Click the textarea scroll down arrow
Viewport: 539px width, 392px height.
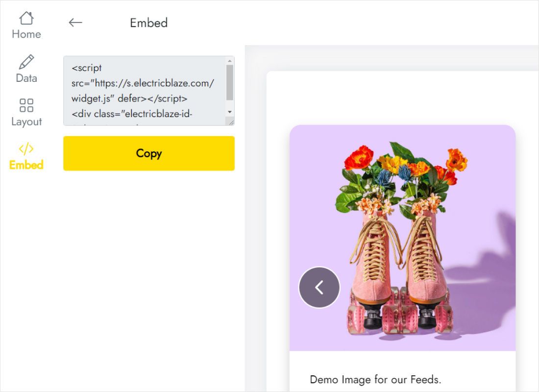(x=230, y=112)
